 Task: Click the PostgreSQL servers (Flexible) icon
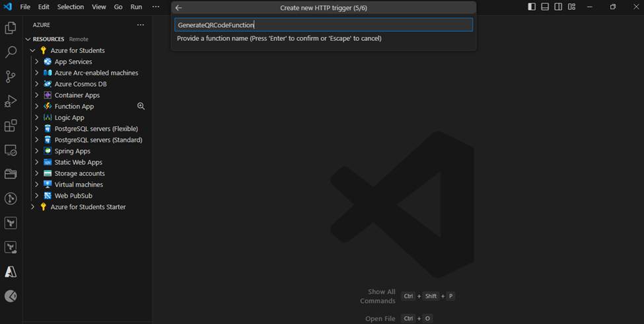(x=48, y=129)
